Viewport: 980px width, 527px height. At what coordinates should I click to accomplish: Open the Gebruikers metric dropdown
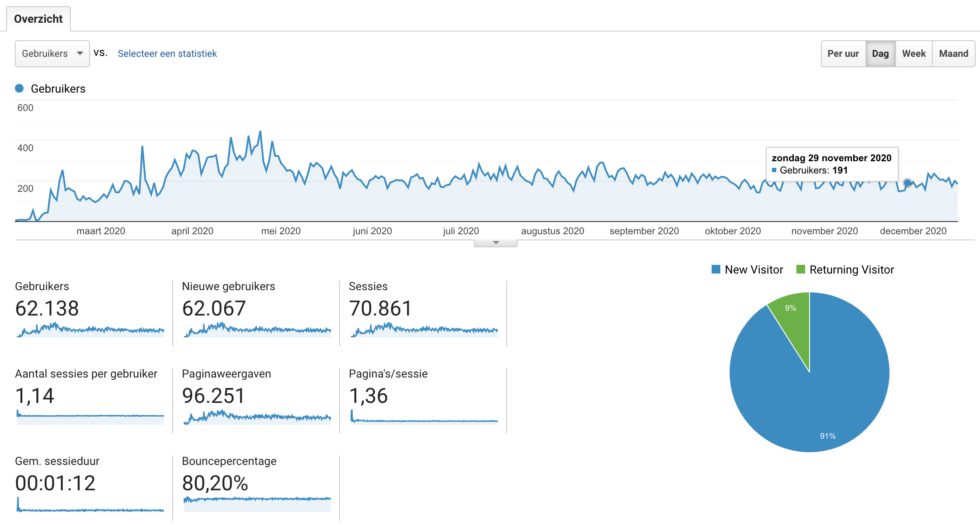[52, 54]
